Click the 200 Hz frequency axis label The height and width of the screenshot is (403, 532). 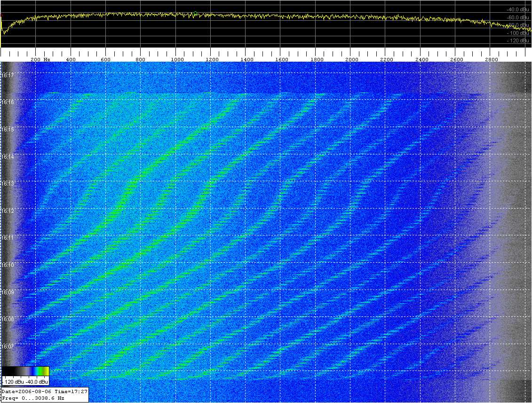coord(40,60)
